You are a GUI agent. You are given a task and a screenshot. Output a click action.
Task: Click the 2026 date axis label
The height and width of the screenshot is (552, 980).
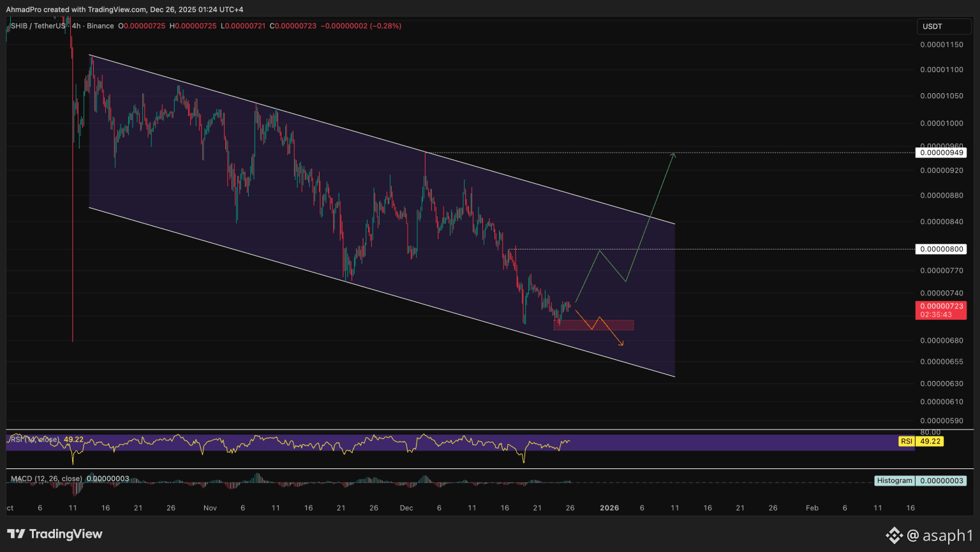click(609, 508)
